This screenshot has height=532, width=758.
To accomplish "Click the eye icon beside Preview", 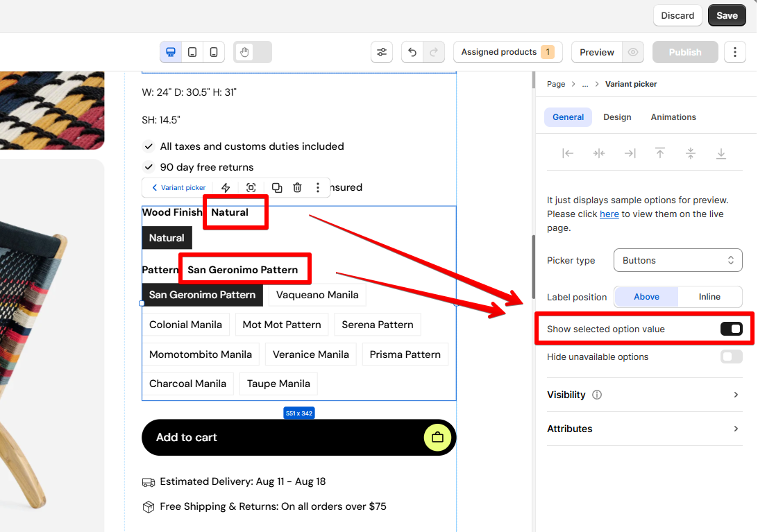I will pyautogui.click(x=633, y=52).
